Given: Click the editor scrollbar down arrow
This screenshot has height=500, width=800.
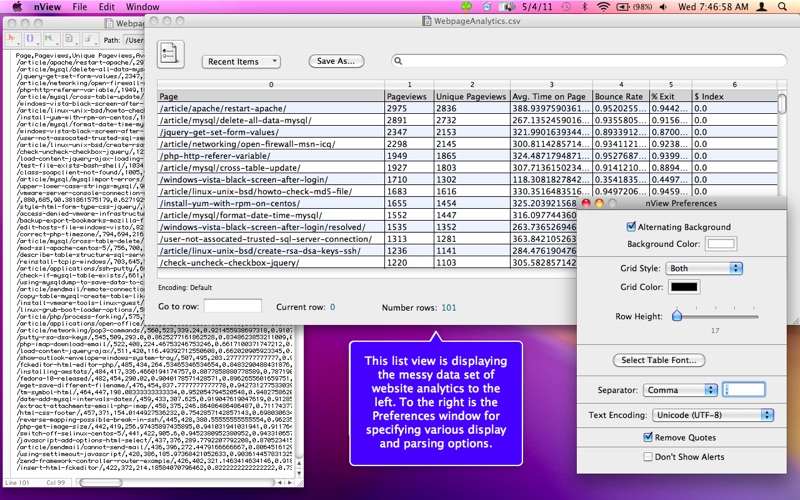Looking at the screenshot, I should pos(299,472).
